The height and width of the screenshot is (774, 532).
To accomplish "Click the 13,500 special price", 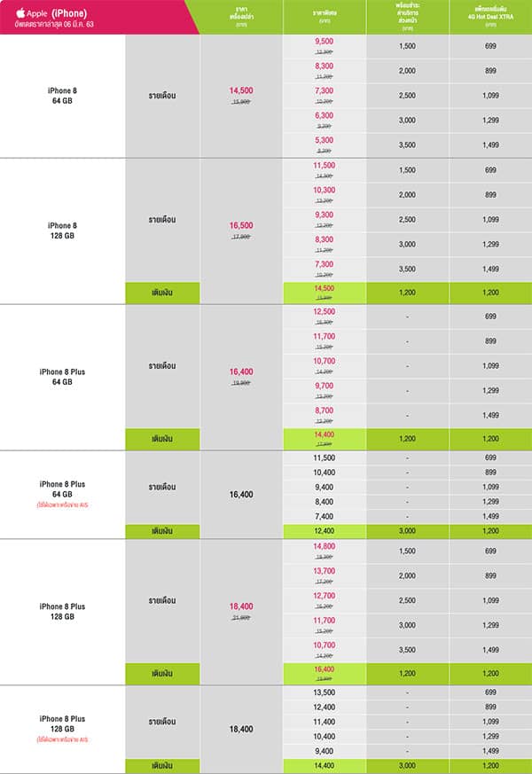I will 325,692.
